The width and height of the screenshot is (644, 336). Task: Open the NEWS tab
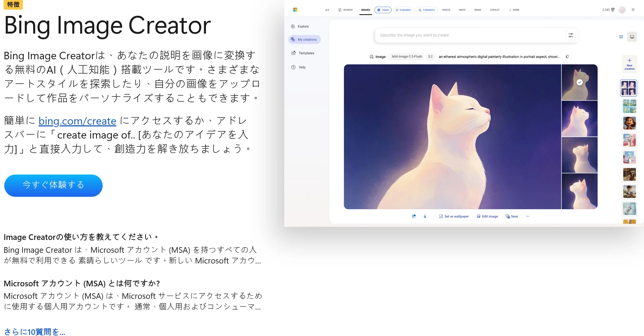click(x=478, y=10)
